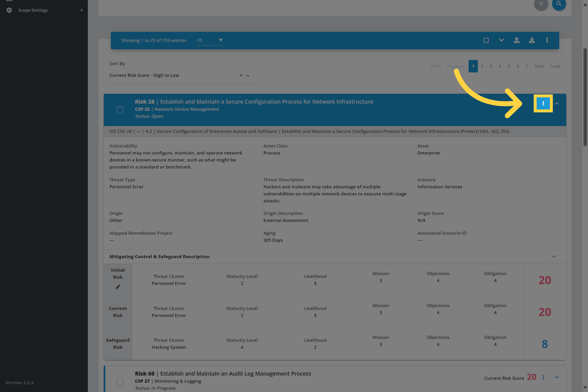
Task: Go to page 2
Action: click(x=482, y=66)
